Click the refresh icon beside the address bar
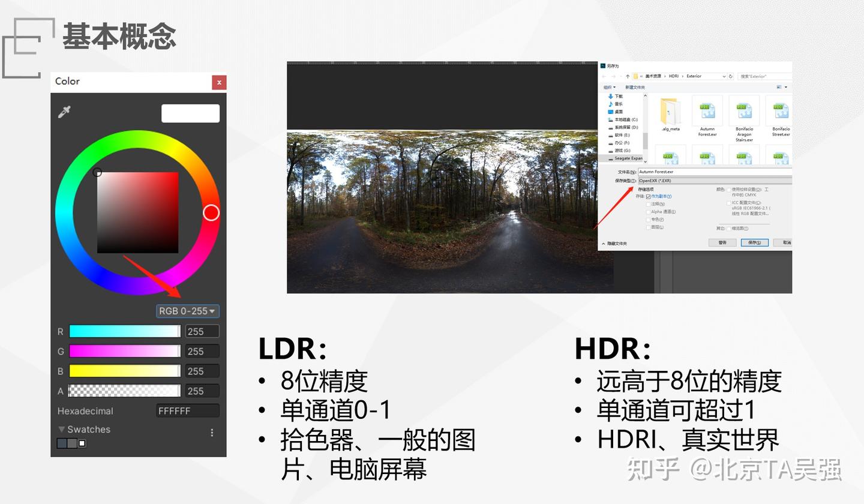864x504 pixels. click(x=730, y=76)
